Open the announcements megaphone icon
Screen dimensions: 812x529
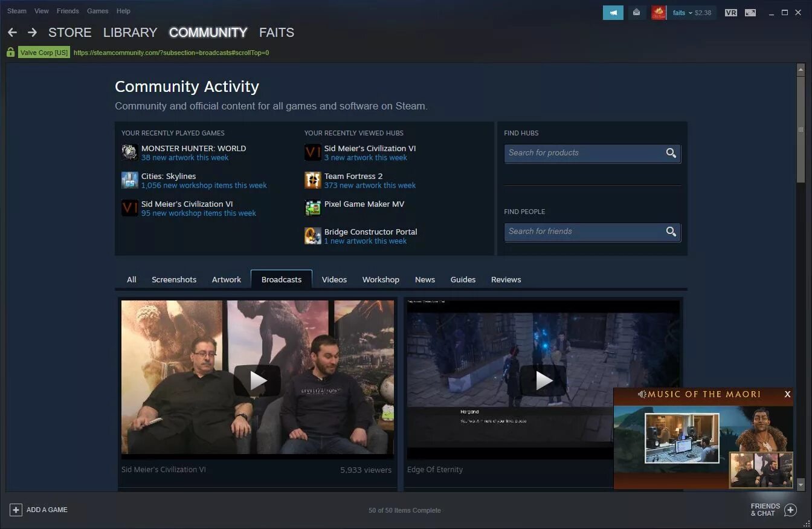(613, 12)
